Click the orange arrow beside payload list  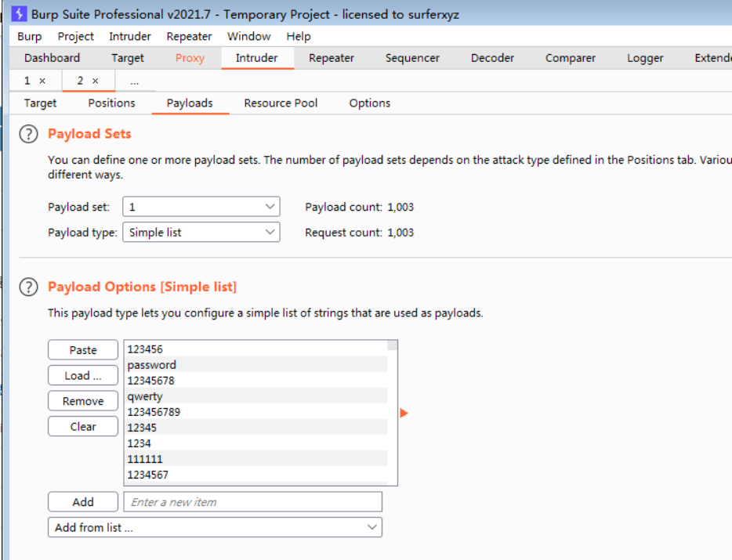(x=404, y=413)
